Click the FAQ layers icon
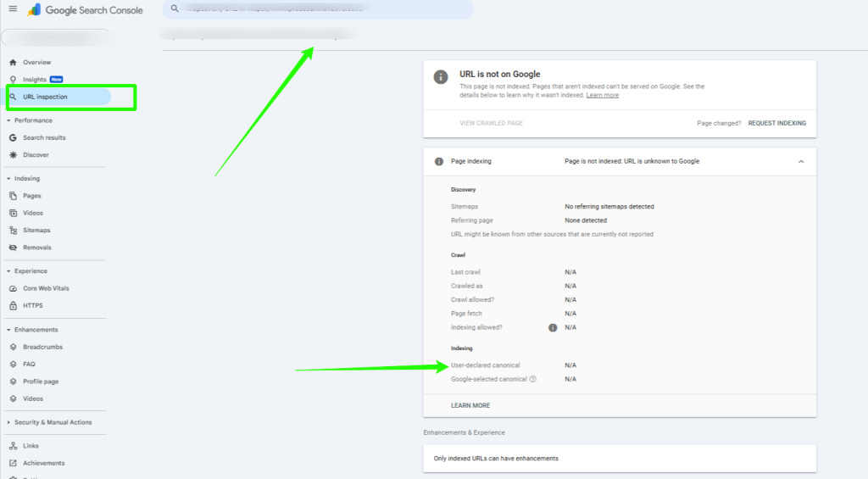Image resolution: width=868 pixels, height=479 pixels. click(x=14, y=365)
